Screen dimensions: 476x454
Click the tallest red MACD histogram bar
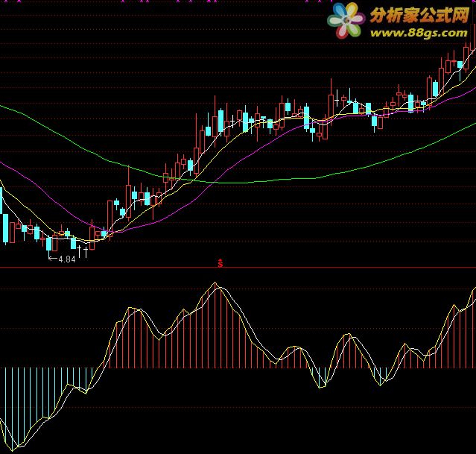215,325
